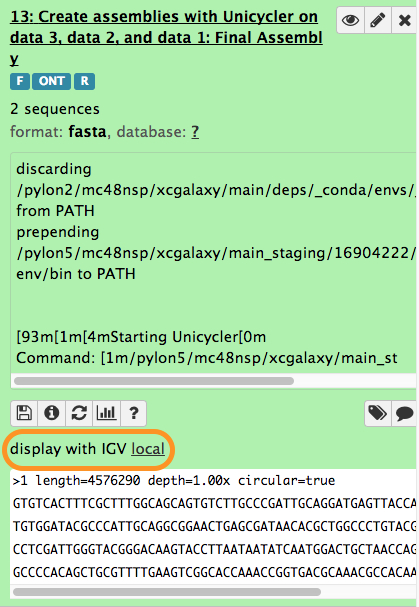Run this job again with refresh icon

(79, 413)
